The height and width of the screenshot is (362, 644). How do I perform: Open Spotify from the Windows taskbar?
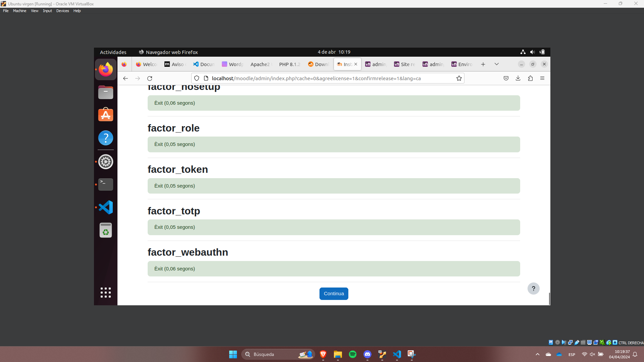[352, 354]
